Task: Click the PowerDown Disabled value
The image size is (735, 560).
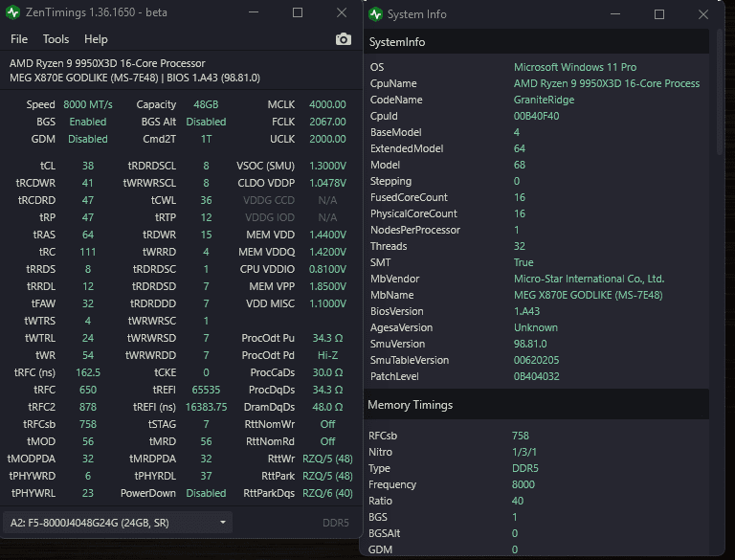Action: (206, 493)
